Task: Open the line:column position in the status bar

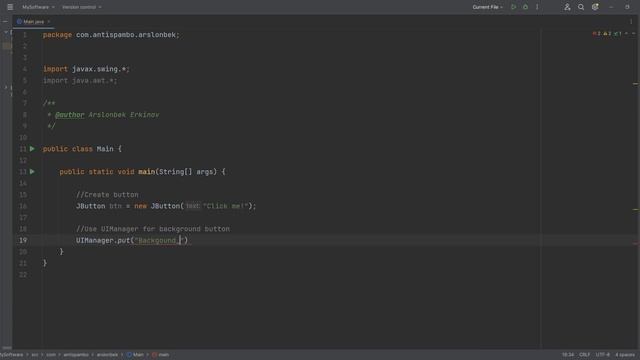Action: (x=568, y=355)
